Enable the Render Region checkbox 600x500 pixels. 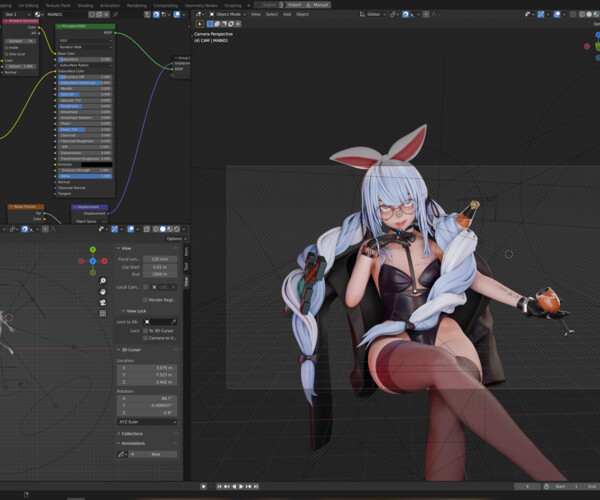click(145, 300)
